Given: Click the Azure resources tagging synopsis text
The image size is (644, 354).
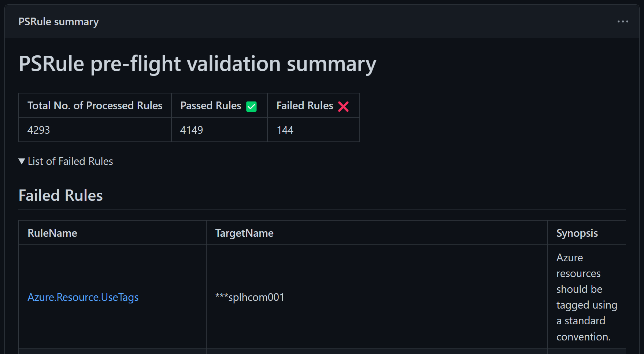Looking at the screenshot, I should pyautogui.click(x=587, y=297).
